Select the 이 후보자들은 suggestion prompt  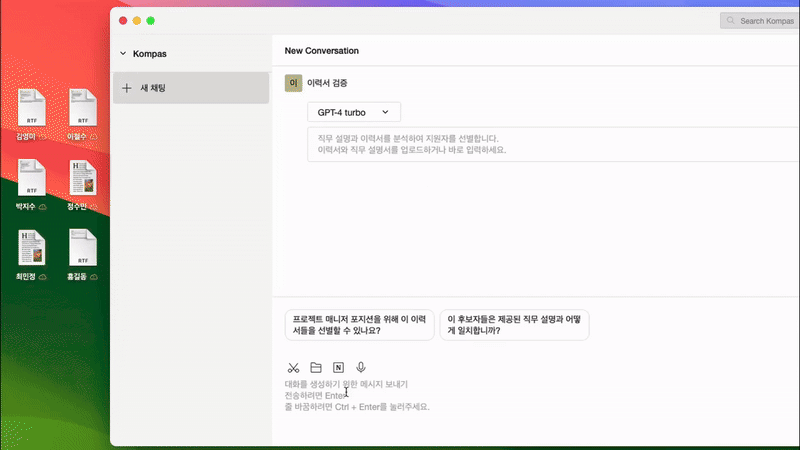[514, 324]
